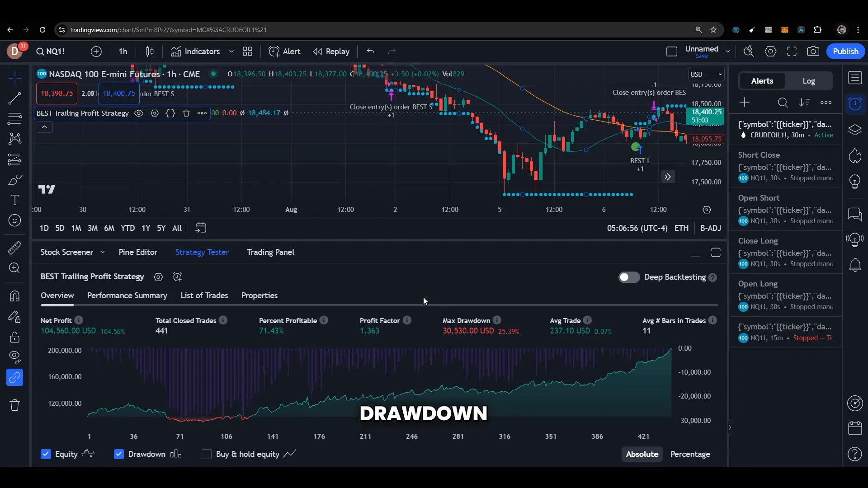Screen dimensions: 868x488
Task: Uncheck the Equity checkbox
Action: (46, 454)
